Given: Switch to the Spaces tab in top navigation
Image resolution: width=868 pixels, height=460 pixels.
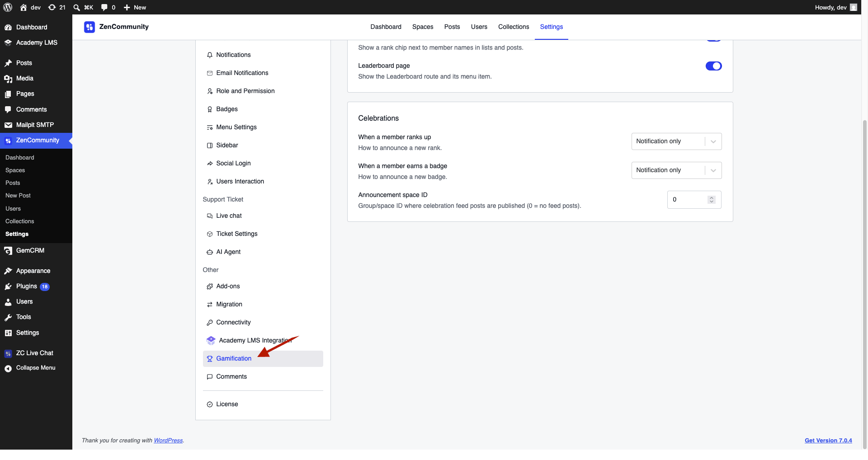Looking at the screenshot, I should click(x=423, y=27).
